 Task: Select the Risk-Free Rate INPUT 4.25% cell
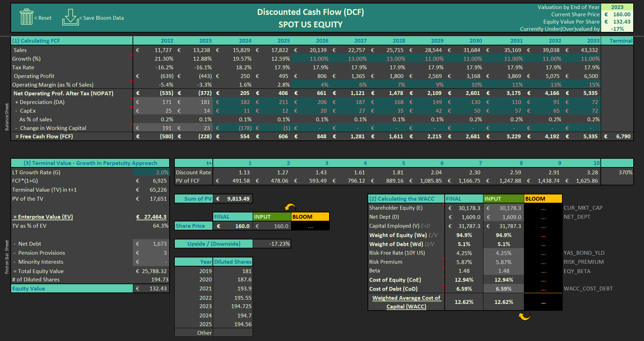tap(504, 253)
